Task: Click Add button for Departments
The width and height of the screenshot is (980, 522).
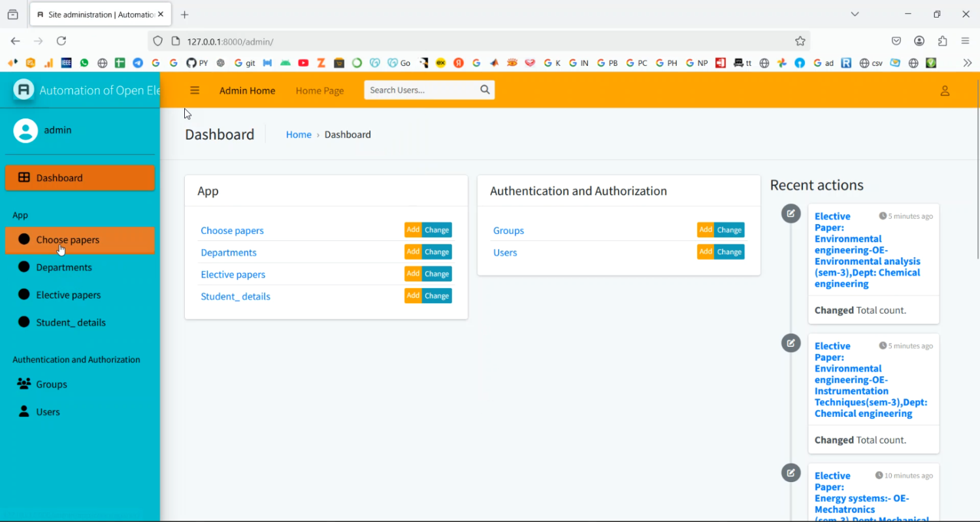Action: [x=413, y=252]
